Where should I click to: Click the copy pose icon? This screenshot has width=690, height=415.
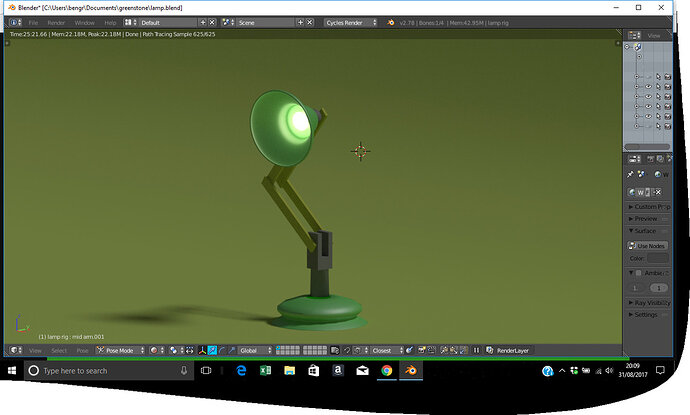tap(444, 350)
